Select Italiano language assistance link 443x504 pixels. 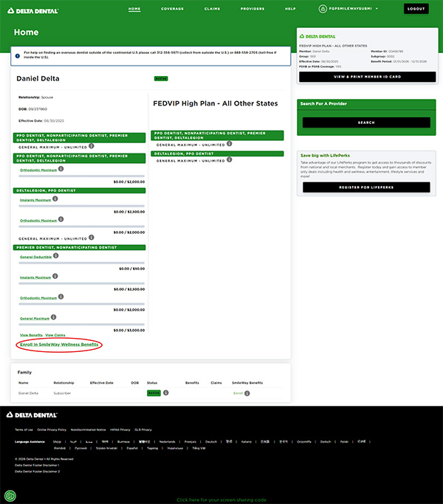[x=247, y=441]
